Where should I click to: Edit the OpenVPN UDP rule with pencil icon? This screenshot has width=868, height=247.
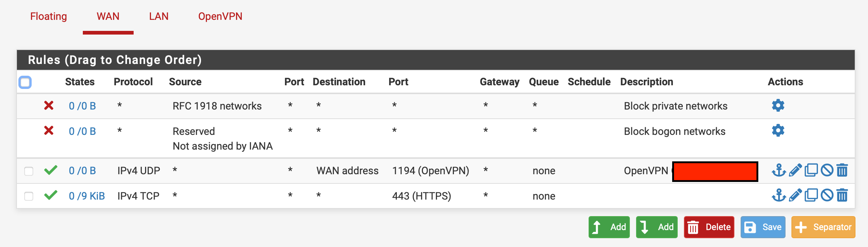pos(795,171)
